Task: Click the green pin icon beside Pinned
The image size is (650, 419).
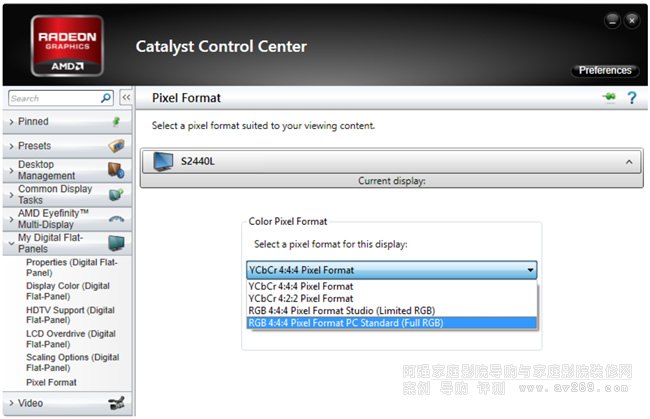Action: tap(116, 121)
